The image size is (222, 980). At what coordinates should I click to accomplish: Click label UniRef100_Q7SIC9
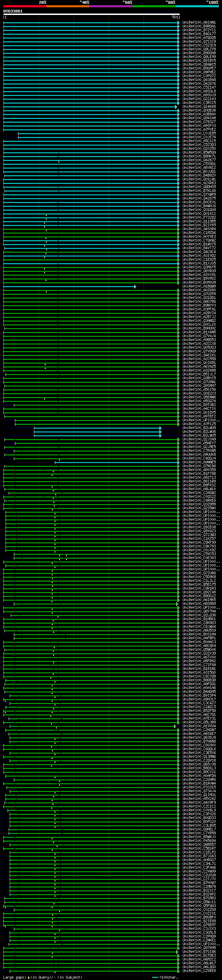click(x=199, y=41)
